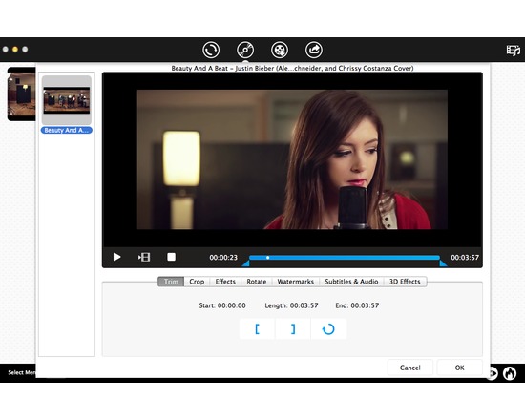The width and height of the screenshot is (525, 420).
Task: Reset trim with circular arrow button
Action: click(x=328, y=329)
